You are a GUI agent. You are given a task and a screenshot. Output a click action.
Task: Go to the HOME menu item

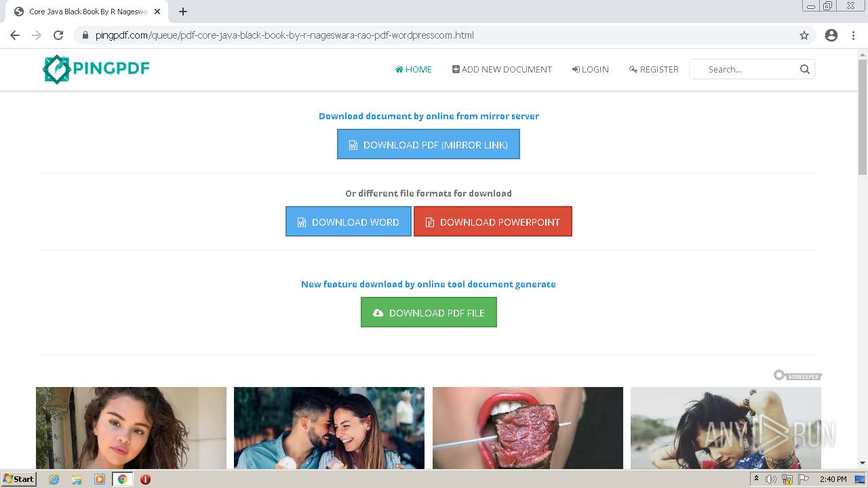(414, 69)
